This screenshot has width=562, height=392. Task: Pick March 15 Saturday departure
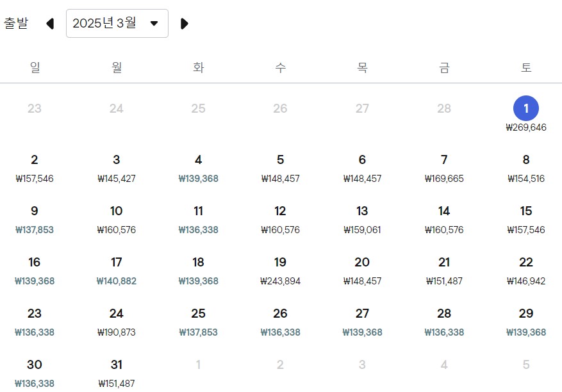[x=525, y=218]
